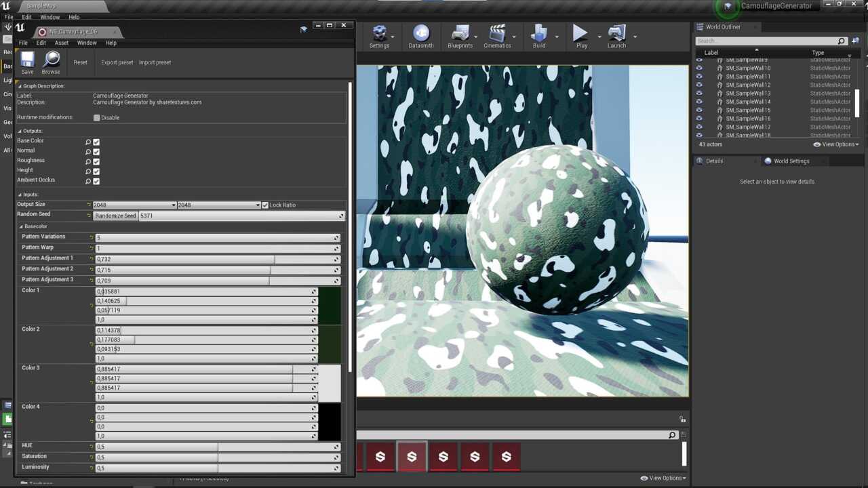Sort outliner by Label column header
The width and height of the screenshot is (868, 488).
[x=711, y=52]
